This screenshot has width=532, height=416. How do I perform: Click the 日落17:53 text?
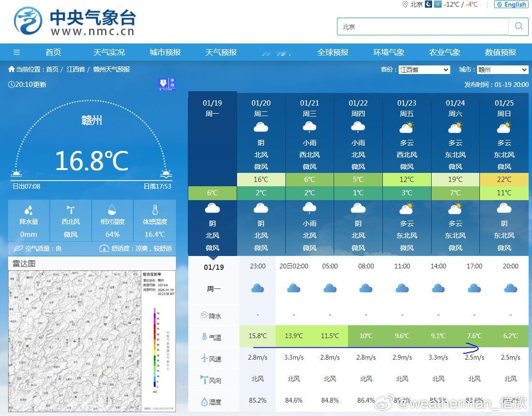(157, 186)
